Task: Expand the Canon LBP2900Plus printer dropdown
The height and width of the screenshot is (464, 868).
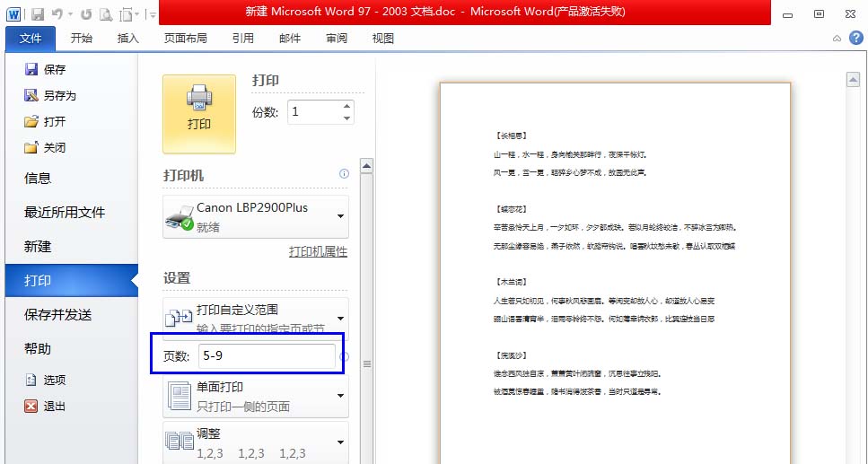Action: pyautogui.click(x=341, y=216)
